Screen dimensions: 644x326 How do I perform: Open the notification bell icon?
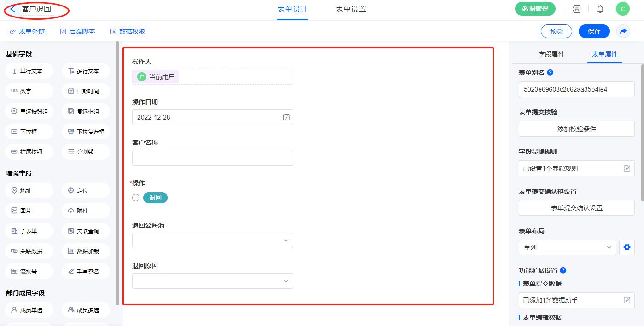click(x=600, y=9)
